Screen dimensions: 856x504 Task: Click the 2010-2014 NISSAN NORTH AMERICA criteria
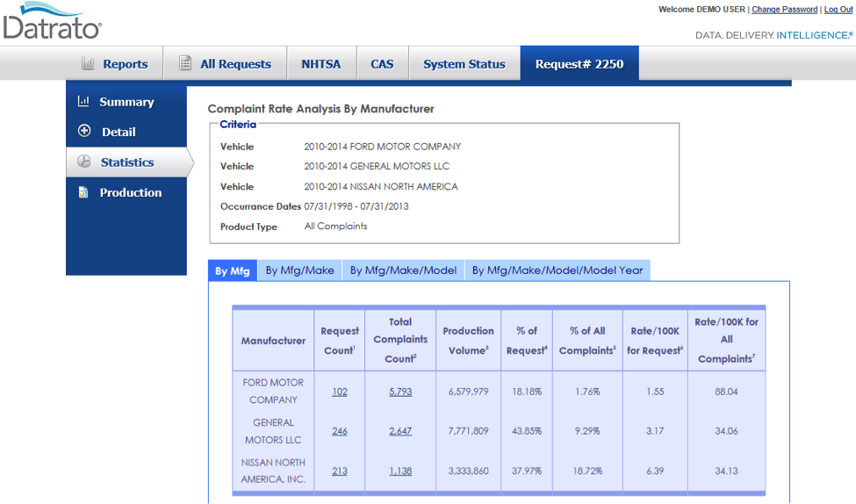pos(381,186)
